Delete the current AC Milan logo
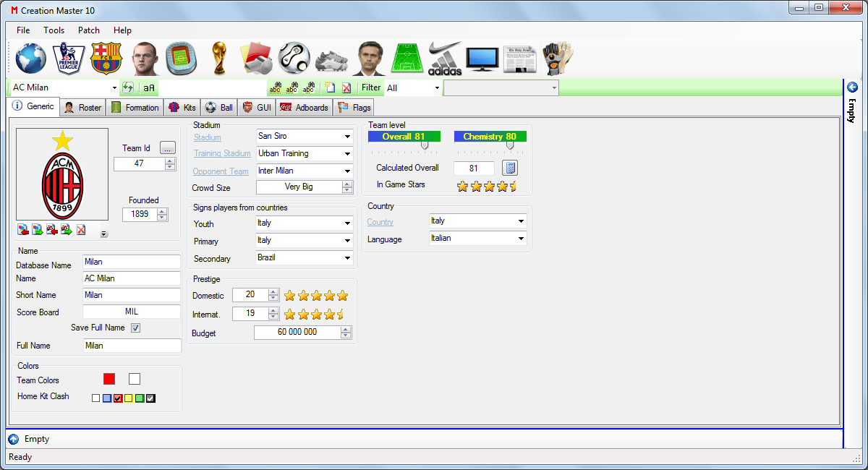 click(80, 229)
